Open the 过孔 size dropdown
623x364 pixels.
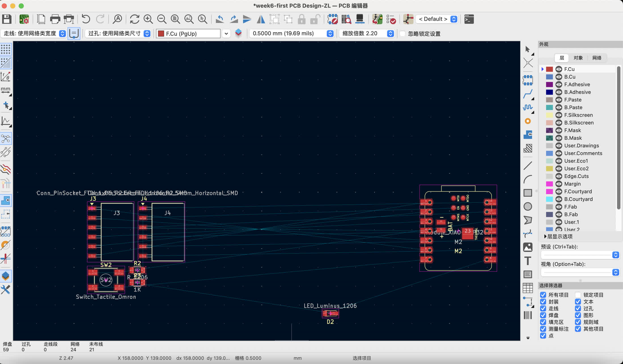pyautogui.click(x=118, y=33)
